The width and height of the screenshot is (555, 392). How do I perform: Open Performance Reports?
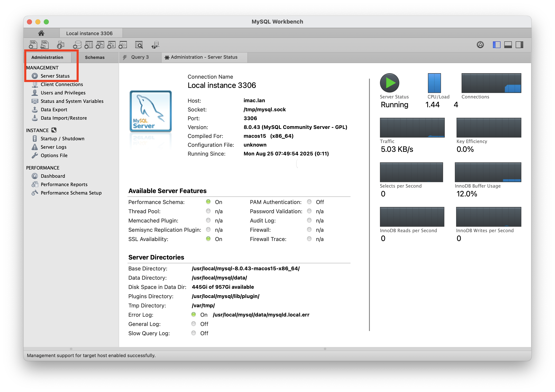pyautogui.click(x=64, y=185)
